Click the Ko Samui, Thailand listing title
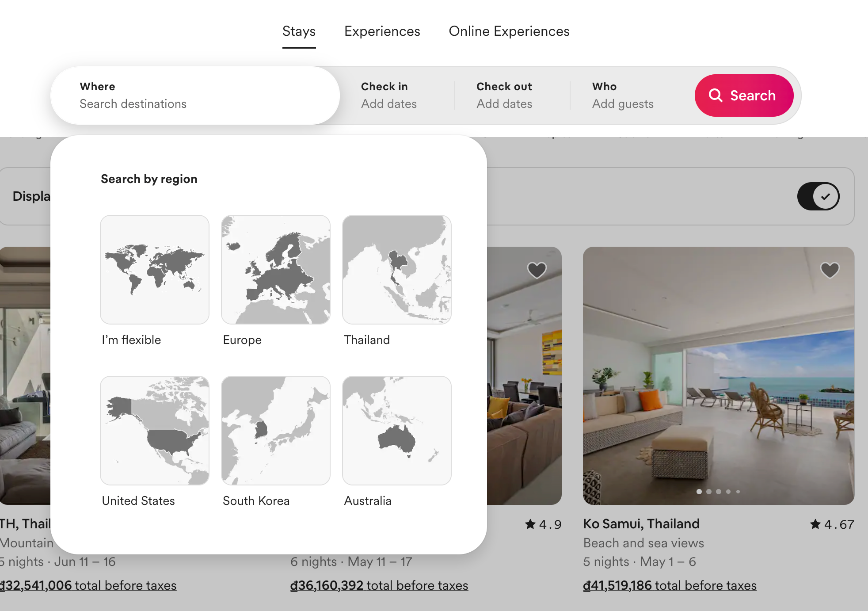Viewport: 868px width, 611px height. click(641, 524)
